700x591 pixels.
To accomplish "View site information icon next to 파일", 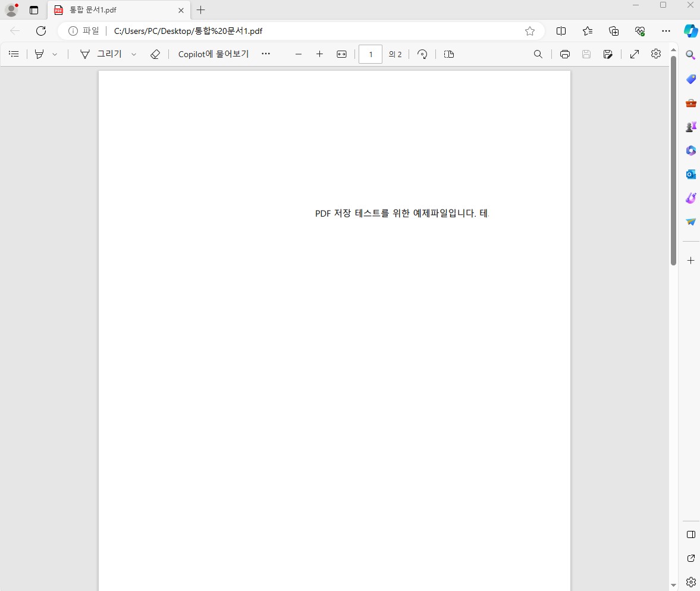I will pyautogui.click(x=73, y=31).
